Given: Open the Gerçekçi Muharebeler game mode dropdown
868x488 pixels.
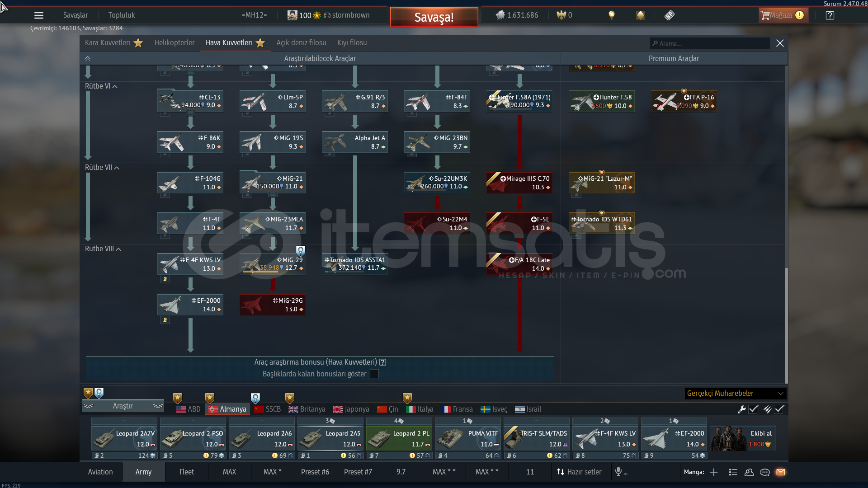Looking at the screenshot, I should click(735, 394).
